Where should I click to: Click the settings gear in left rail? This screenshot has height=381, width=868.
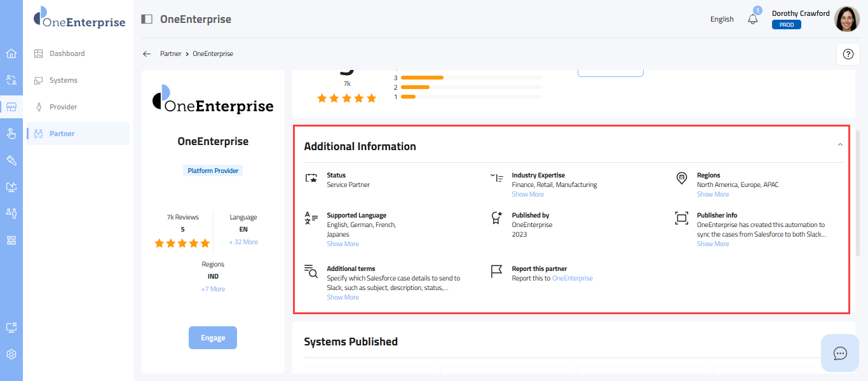(x=11, y=354)
